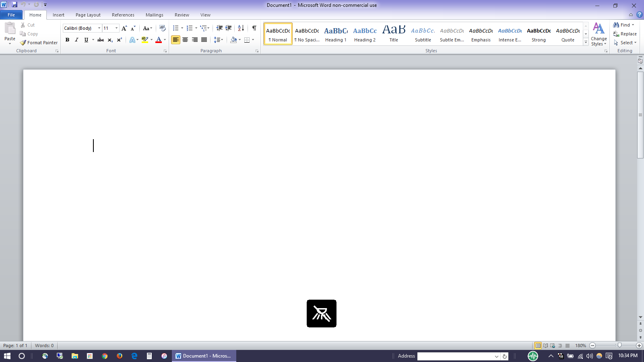Toggle show paragraph marks
The height and width of the screenshot is (362, 644).
(254, 28)
